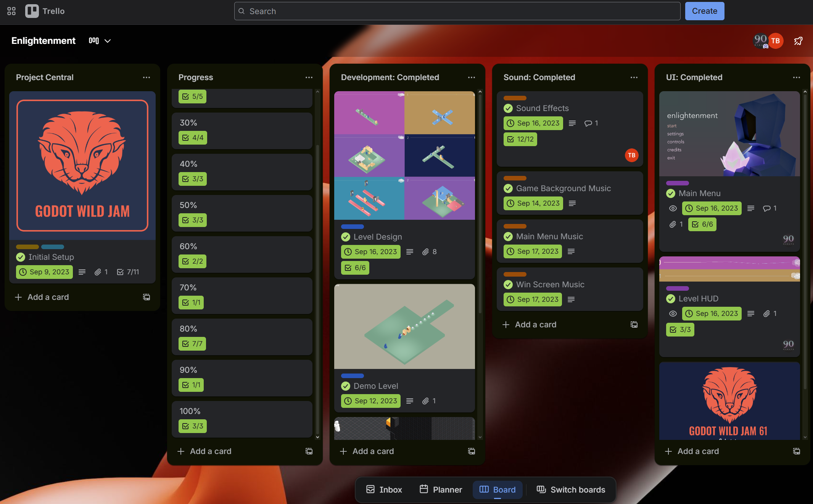Click the Create button
Viewport: 813px width, 504px height.
(x=704, y=11)
